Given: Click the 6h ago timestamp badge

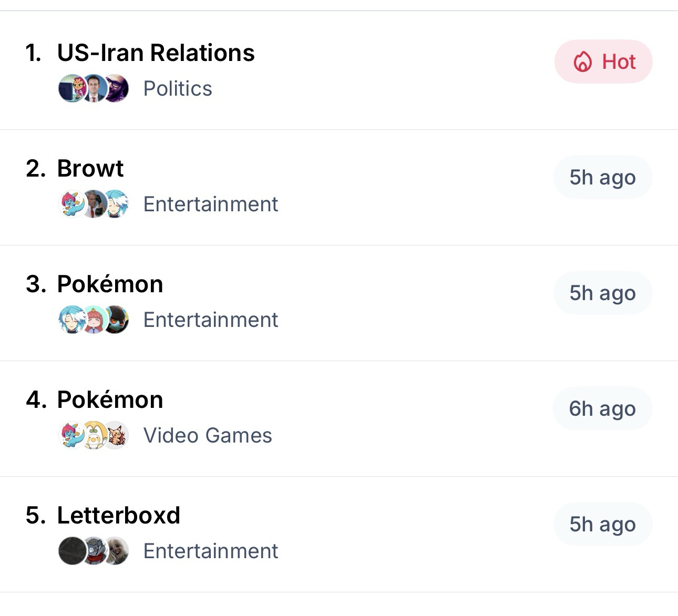Looking at the screenshot, I should click(x=602, y=409).
